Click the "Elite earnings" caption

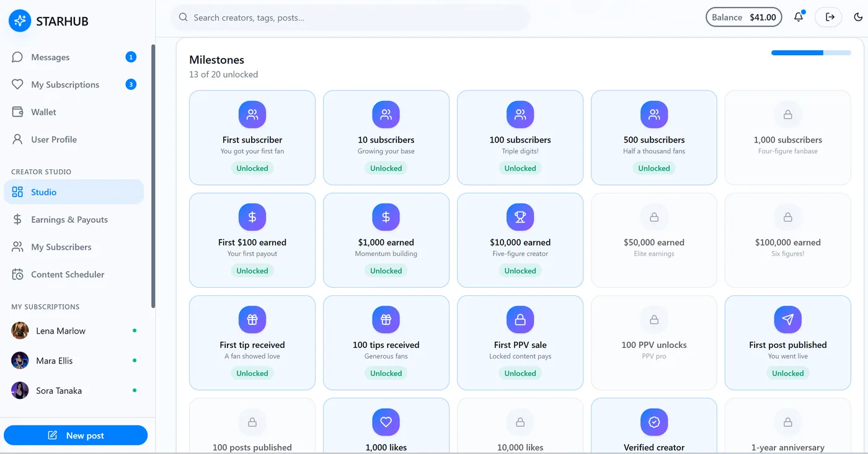tap(654, 254)
